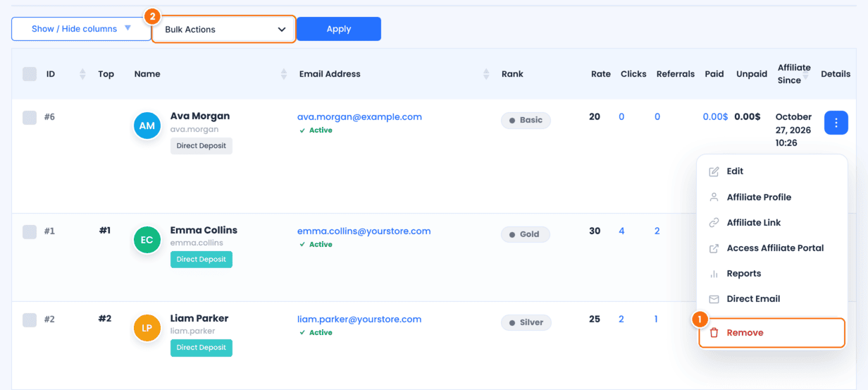Click the Basic rank badge
Image resolution: width=868 pixels, height=390 pixels.
point(526,121)
